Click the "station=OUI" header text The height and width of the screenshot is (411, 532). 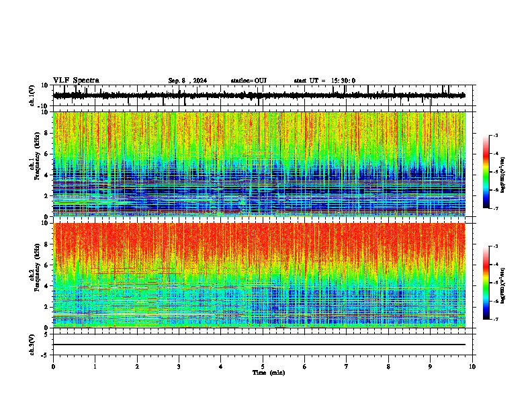click(x=249, y=81)
